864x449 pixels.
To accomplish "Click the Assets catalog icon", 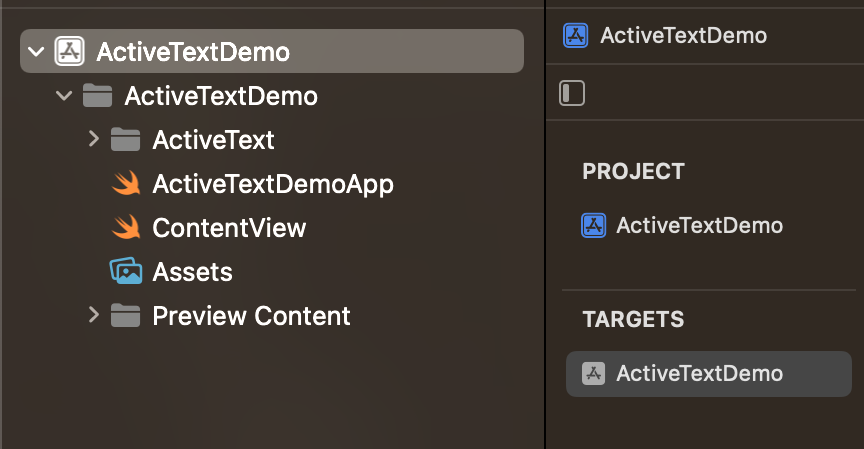I will point(125,272).
